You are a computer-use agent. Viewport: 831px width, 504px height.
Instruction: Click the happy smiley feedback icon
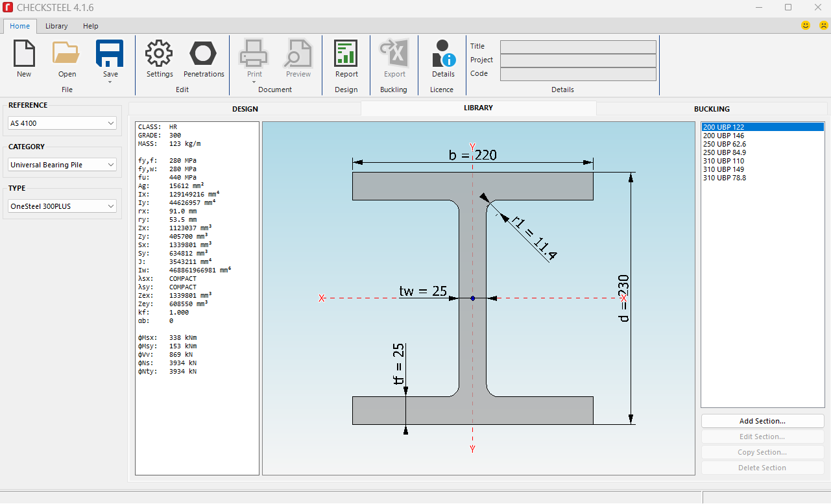coord(806,26)
